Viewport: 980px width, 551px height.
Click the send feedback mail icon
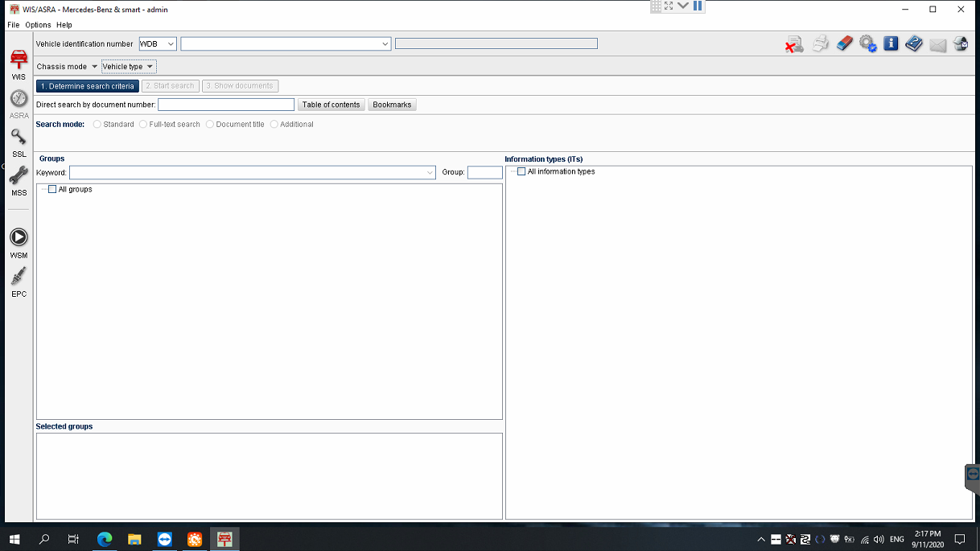pos(961,43)
